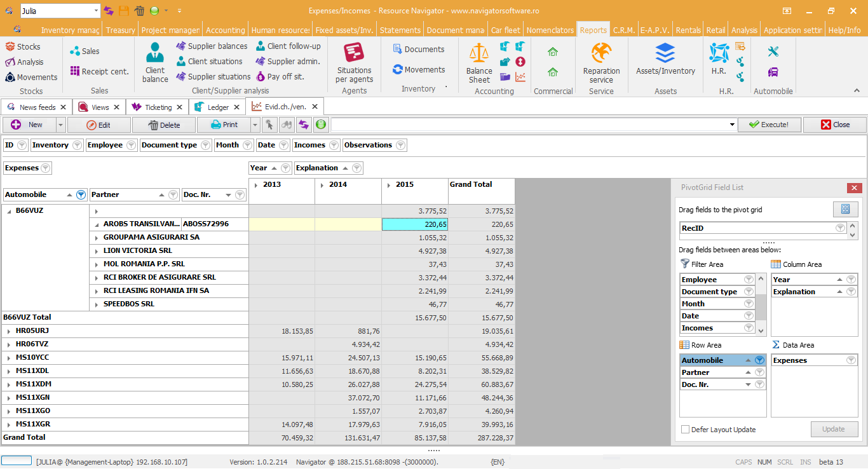This screenshot has height=469, width=868.
Task: Switch to the Ledger tab
Action: [217, 107]
